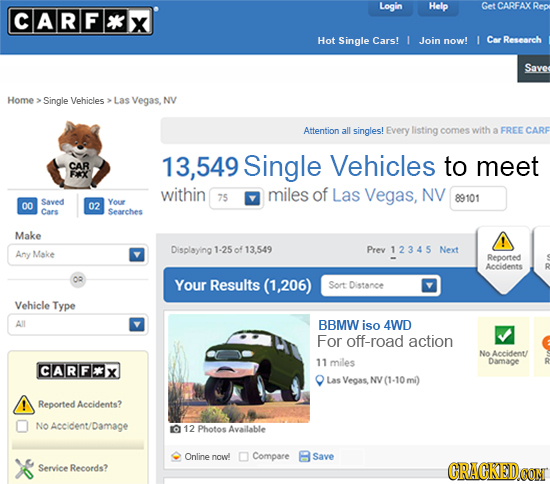The width and height of the screenshot is (550, 484).
Task: Click the camera icon next to 12 Photos Available
Action: tap(175, 429)
